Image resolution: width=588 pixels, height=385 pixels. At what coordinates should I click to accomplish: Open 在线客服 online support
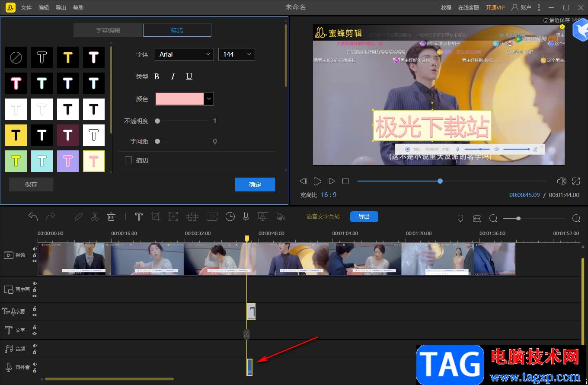[x=469, y=7]
